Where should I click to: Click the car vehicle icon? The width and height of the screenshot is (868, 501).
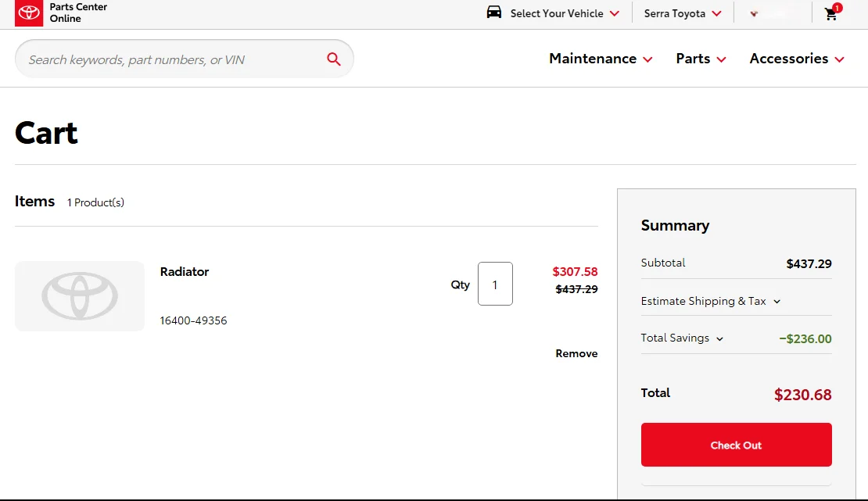click(493, 13)
